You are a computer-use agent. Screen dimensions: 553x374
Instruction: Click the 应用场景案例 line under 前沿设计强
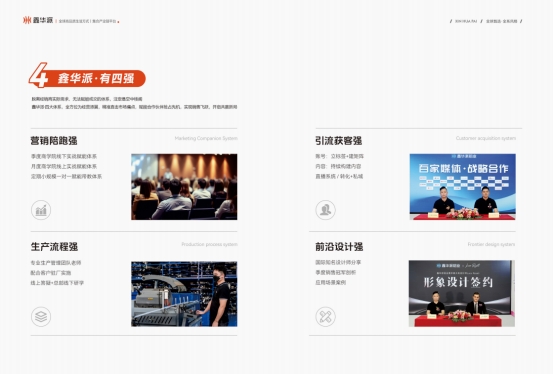(331, 282)
